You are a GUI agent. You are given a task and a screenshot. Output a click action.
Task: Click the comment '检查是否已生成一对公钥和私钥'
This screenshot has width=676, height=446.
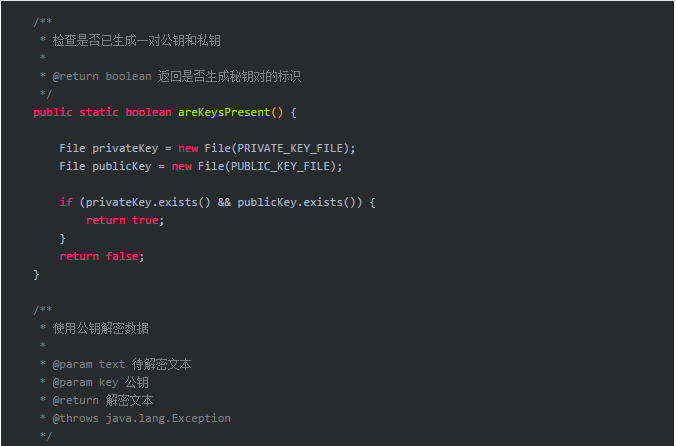coord(137,41)
